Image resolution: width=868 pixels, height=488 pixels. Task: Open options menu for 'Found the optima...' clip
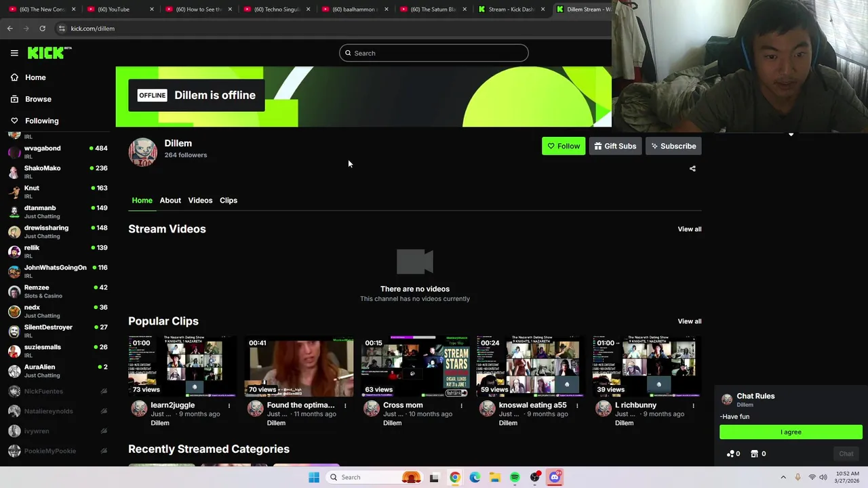pyautogui.click(x=345, y=406)
